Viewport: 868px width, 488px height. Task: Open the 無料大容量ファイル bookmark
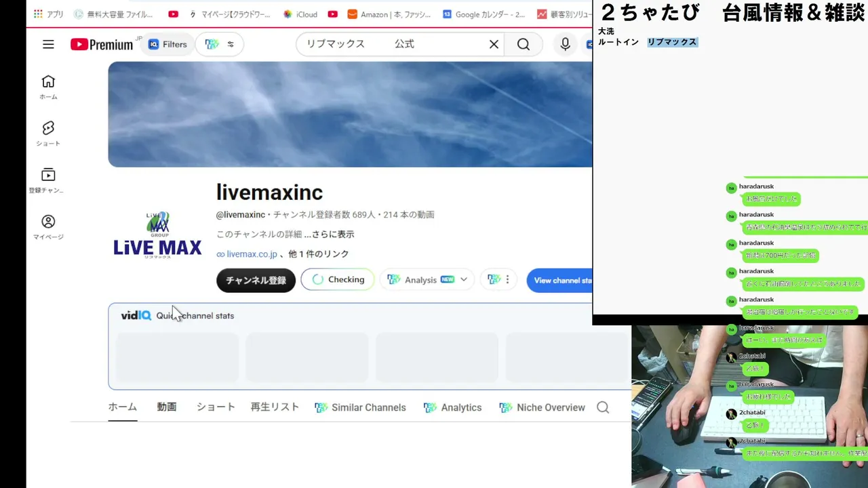point(113,14)
